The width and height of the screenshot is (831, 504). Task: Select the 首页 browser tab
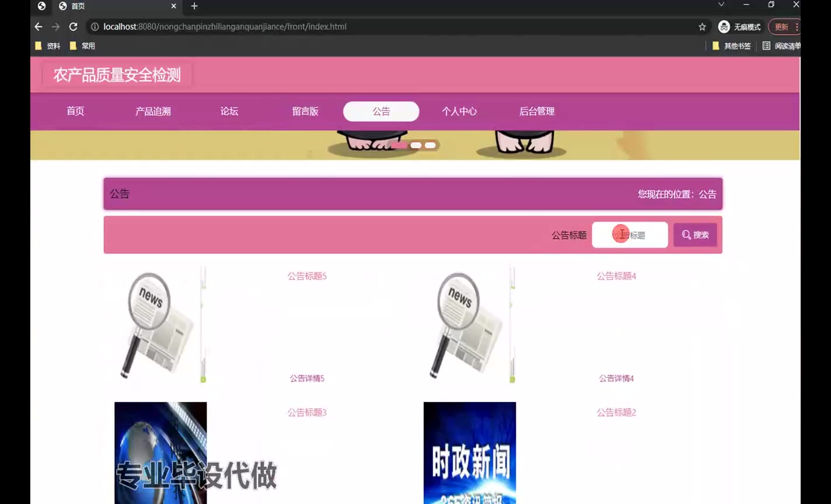(x=117, y=6)
